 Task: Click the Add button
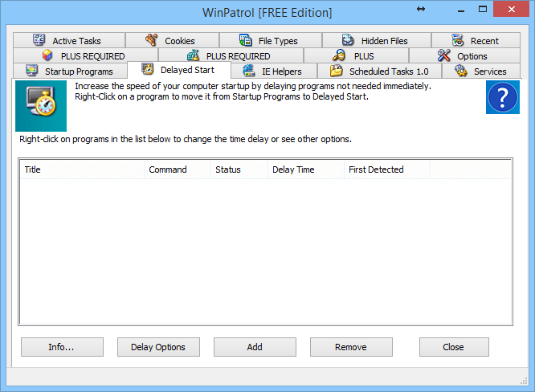click(255, 347)
